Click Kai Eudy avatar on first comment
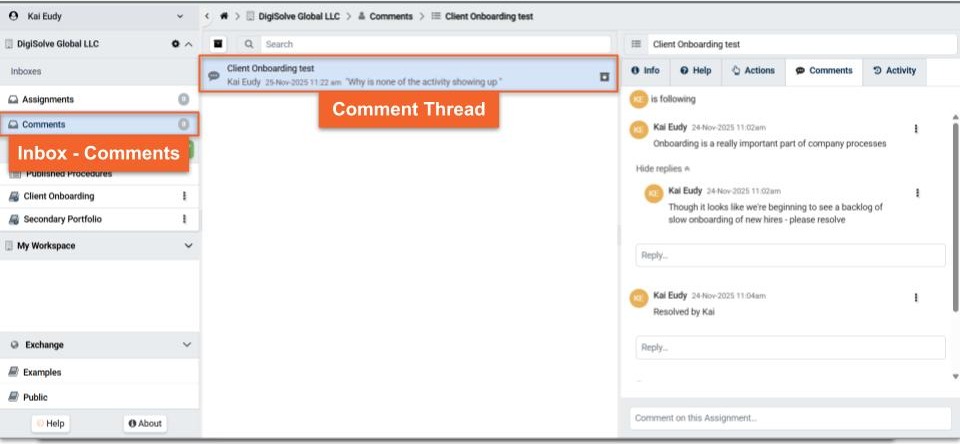Viewport: 960px width, 444px height. 639,130
